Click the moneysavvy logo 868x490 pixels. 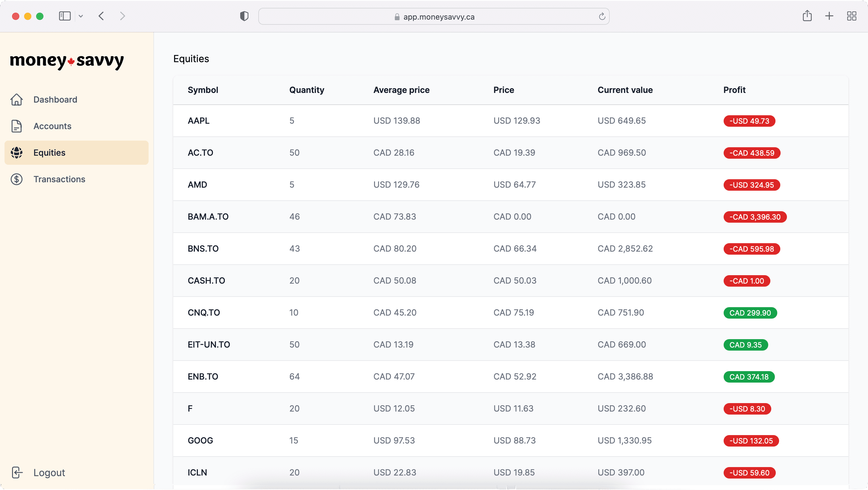coord(67,61)
